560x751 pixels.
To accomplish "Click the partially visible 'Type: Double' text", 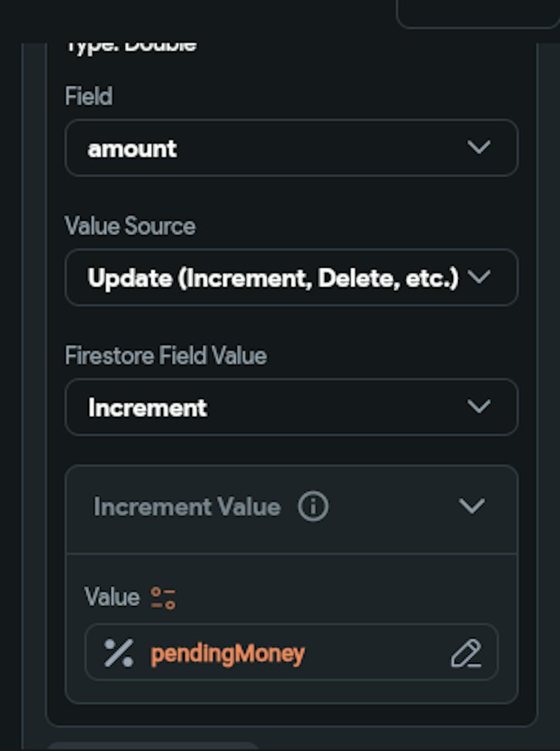I will click(132, 46).
